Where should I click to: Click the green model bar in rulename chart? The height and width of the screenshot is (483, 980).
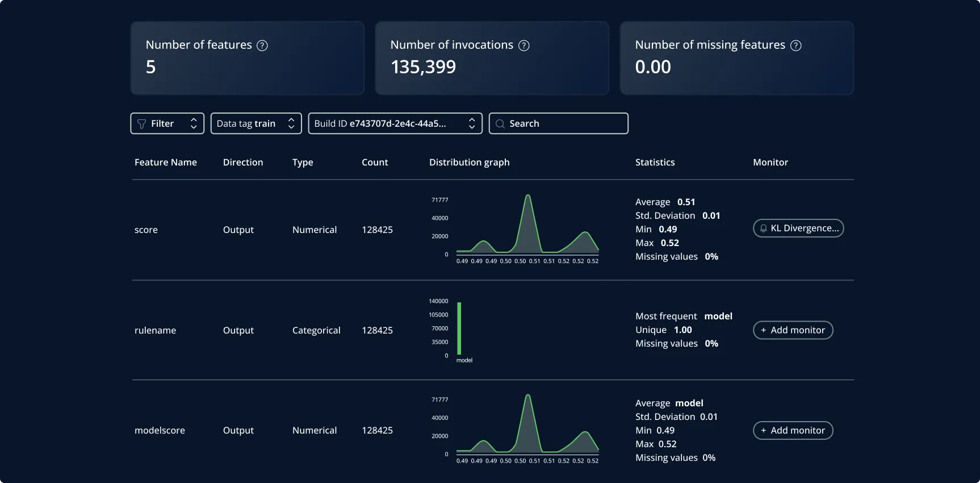(x=459, y=328)
